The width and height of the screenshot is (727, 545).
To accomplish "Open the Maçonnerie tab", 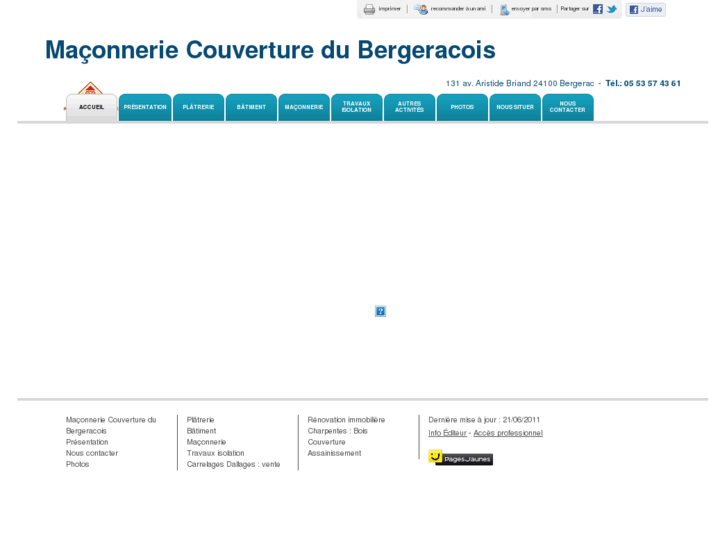I will pyautogui.click(x=304, y=108).
